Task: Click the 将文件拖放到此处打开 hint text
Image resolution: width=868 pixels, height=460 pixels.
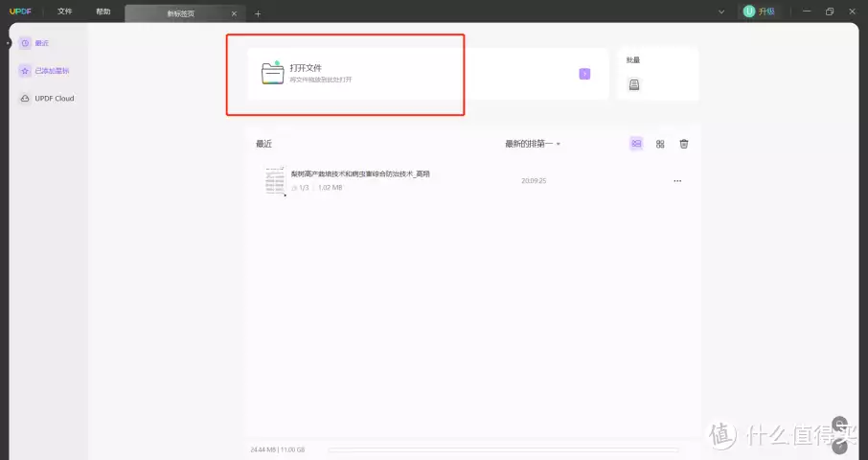Action: point(321,80)
